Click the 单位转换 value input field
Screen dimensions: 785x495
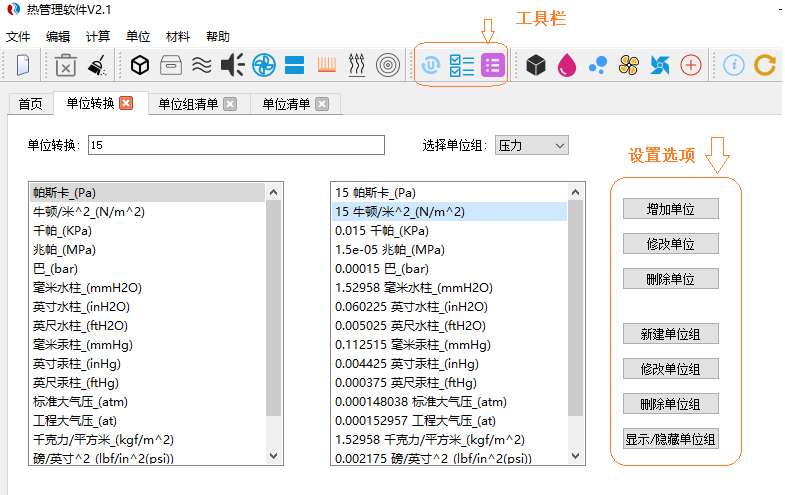(x=236, y=145)
